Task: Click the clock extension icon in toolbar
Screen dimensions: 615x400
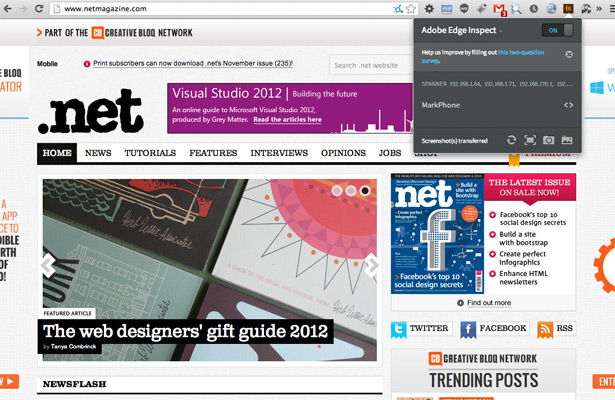Action: (x=533, y=8)
